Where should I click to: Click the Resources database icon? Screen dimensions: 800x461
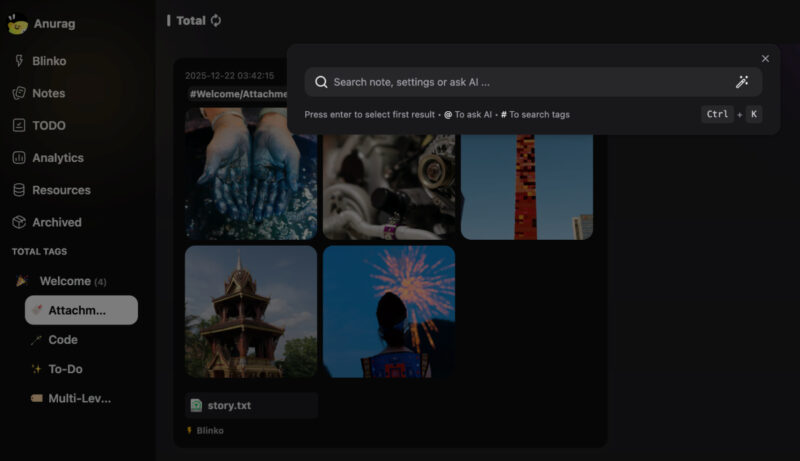point(19,190)
